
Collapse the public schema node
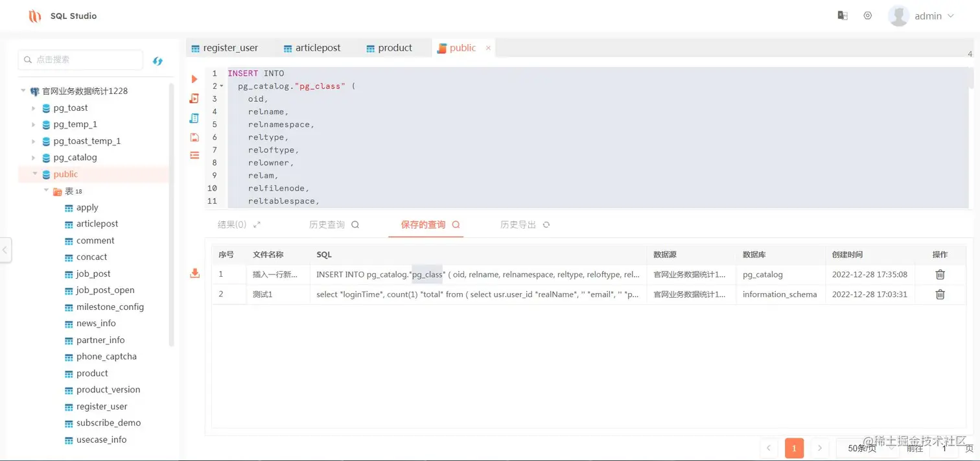point(35,174)
